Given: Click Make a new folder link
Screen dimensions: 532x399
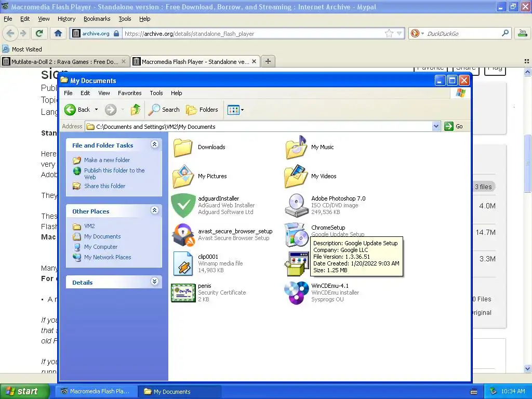Looking at the screenshot, I should click(x=107, y=160).
